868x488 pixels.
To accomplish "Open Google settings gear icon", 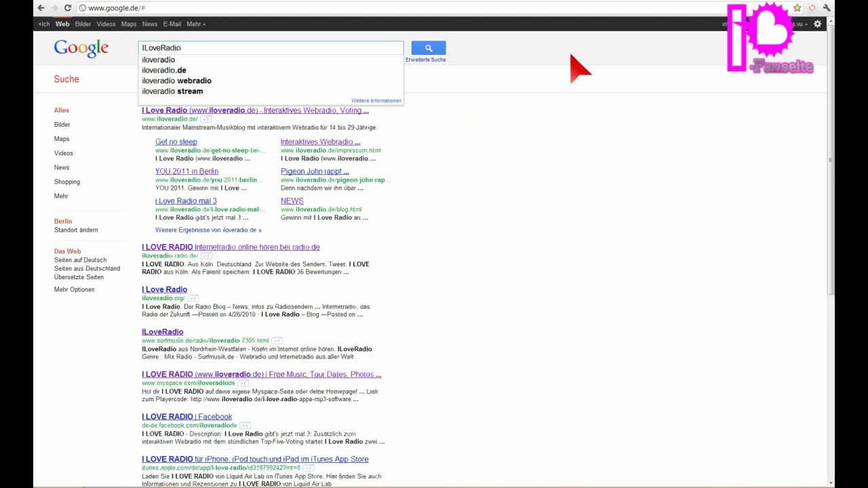I will tap(817, 24).
